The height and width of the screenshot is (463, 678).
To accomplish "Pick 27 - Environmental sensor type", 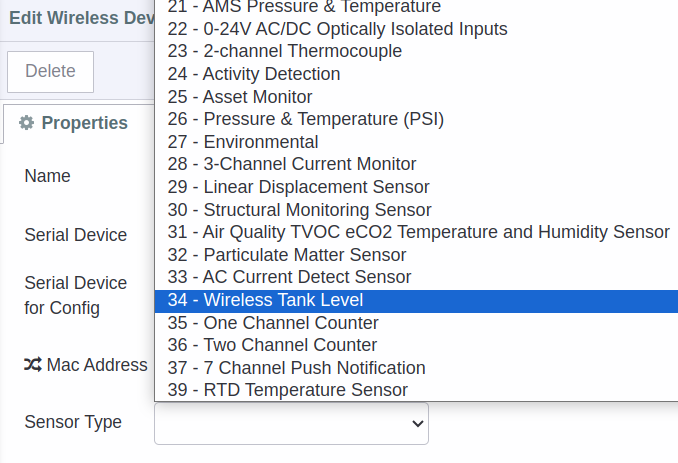I will click(416, 142).
